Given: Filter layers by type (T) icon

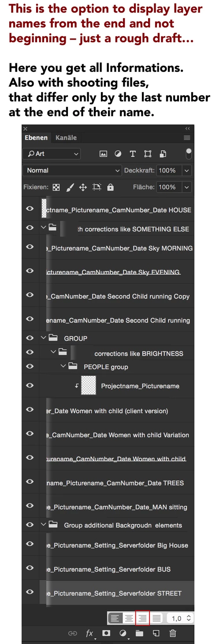Looking at the screenshot, I should [133, 154].
